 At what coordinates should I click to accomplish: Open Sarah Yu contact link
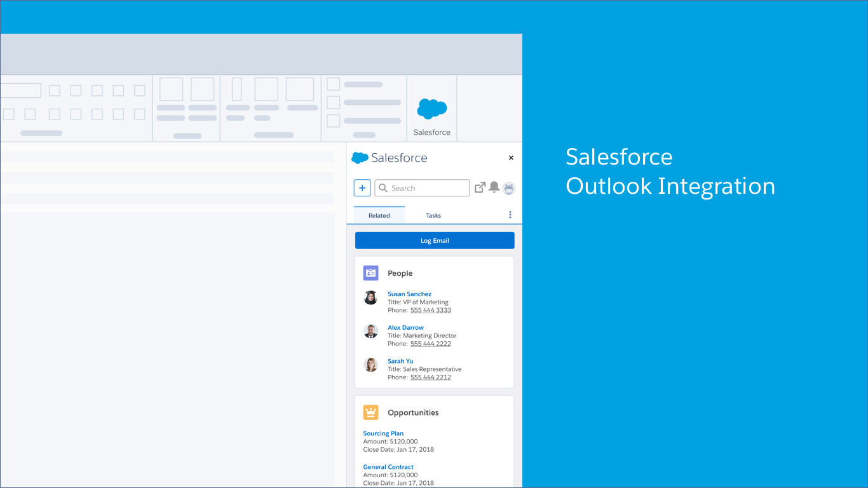pyautogui.click(x=400, y=361)
